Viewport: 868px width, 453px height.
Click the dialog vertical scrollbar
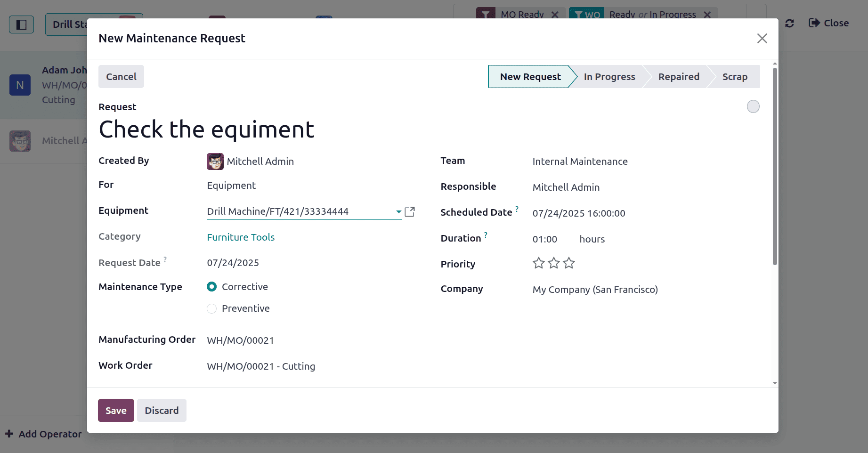click(x=775, y=166)
